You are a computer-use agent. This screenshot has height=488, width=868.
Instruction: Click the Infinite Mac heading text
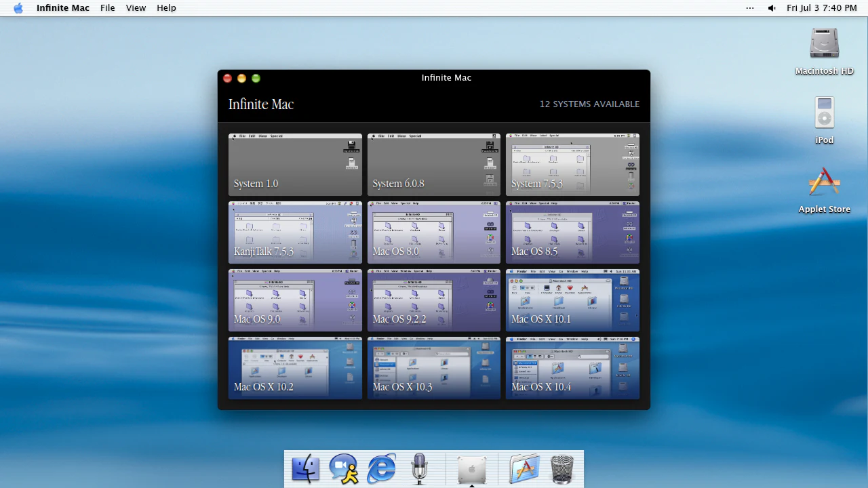(261, 104)
